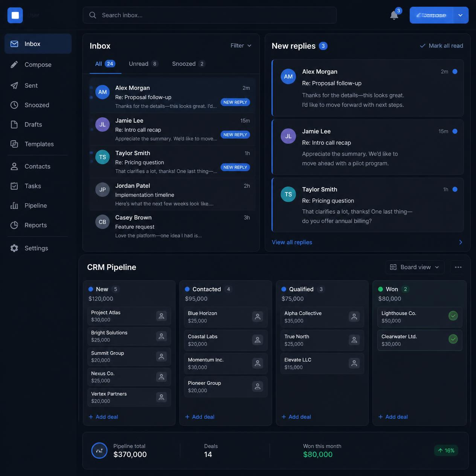Click the assignee icon on Project Atlas

coord(161,316)
